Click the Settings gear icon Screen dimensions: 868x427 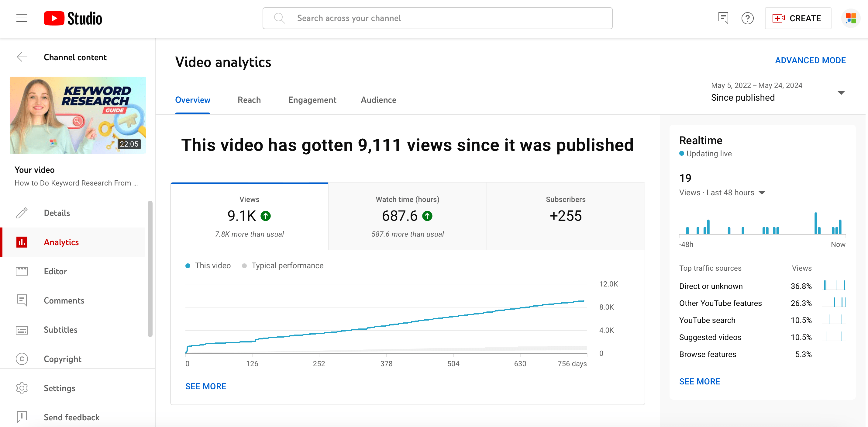[22, 388]
